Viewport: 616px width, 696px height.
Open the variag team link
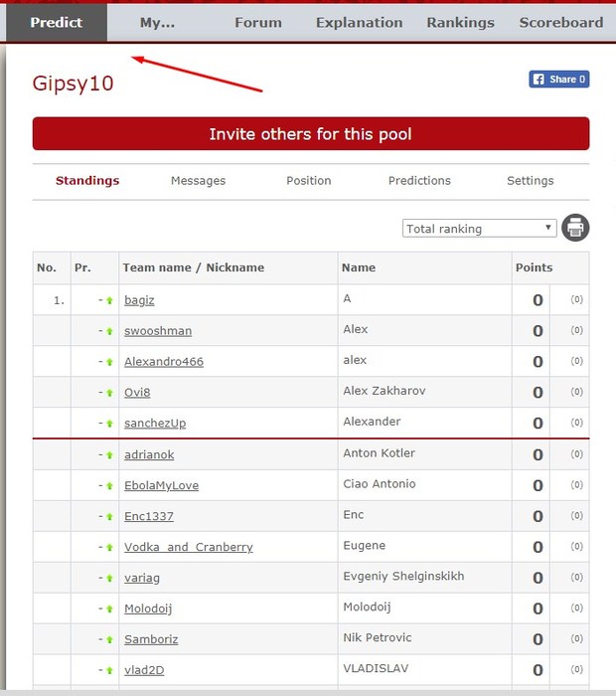click(142, 578)
